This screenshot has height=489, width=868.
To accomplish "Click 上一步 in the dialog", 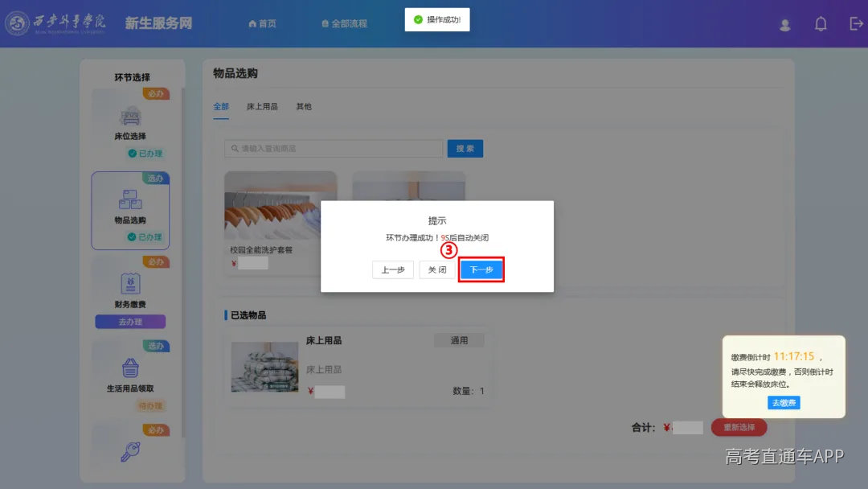I will [x=393, y=269].
